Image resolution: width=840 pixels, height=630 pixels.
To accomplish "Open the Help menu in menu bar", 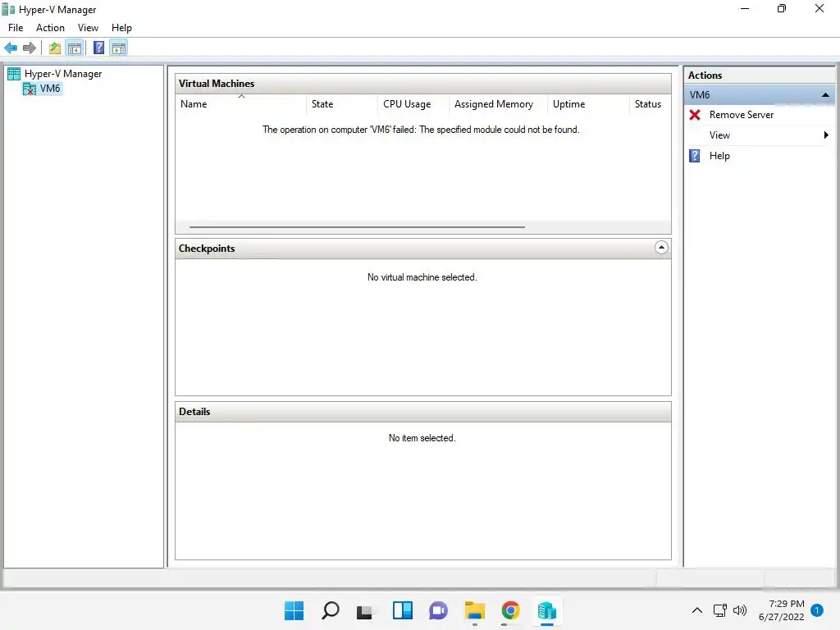I will (121, 28).
